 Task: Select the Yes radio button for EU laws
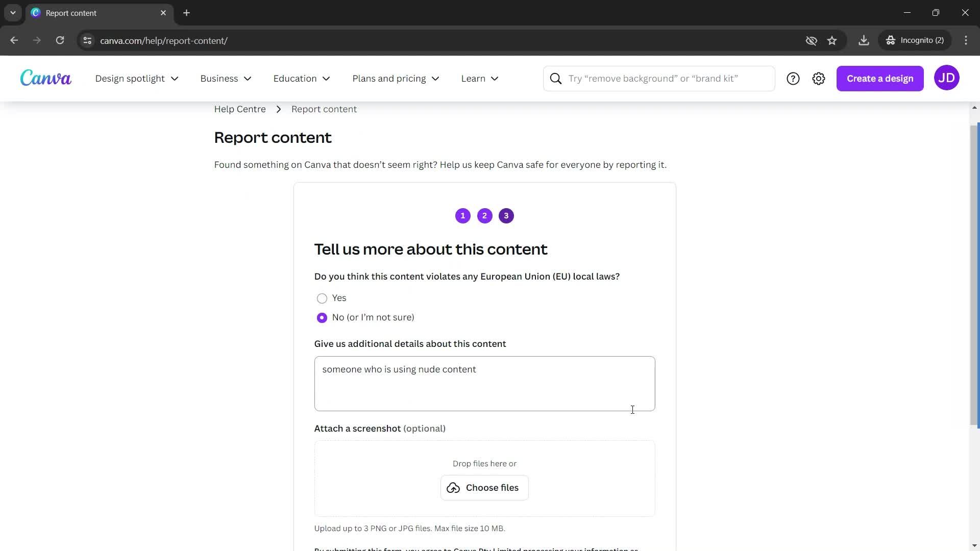(x=322, y=297)
